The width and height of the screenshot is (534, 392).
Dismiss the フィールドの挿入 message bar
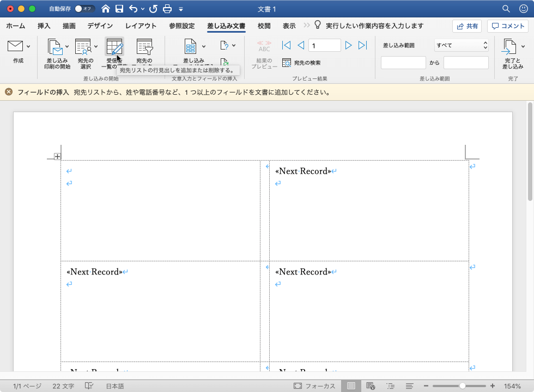coord(9,92)
